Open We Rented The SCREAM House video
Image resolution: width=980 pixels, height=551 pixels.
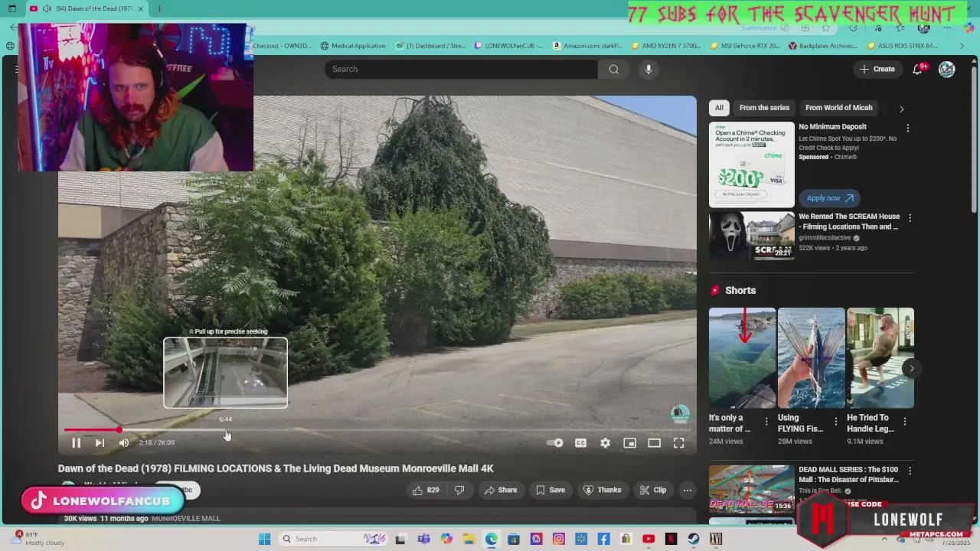[848, 221]
